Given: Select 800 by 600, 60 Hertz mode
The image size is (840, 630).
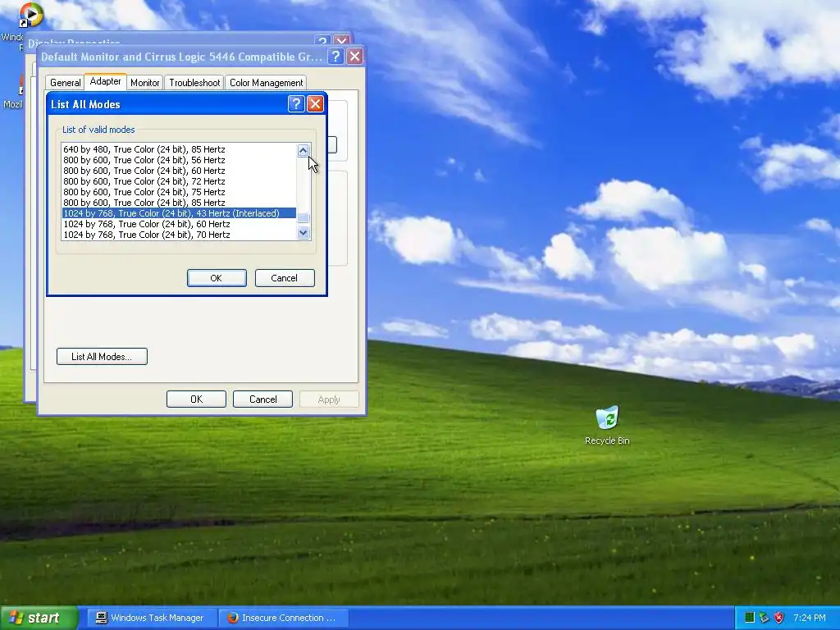Looking at the screenshot, I should pos(179,171).
